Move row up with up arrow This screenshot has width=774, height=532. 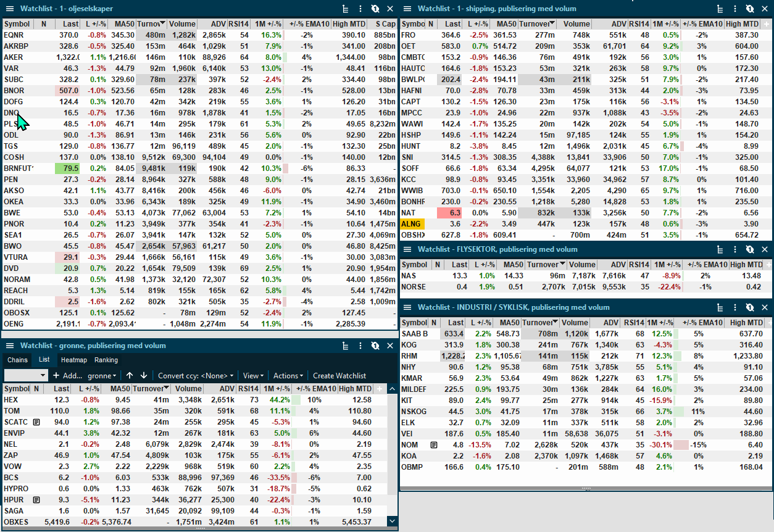pyautogui.click(x=130, y=376)
